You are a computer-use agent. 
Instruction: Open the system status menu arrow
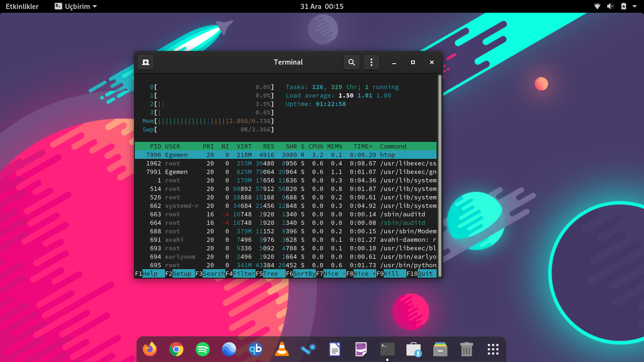pyautogui.click(x=635, y=7)
